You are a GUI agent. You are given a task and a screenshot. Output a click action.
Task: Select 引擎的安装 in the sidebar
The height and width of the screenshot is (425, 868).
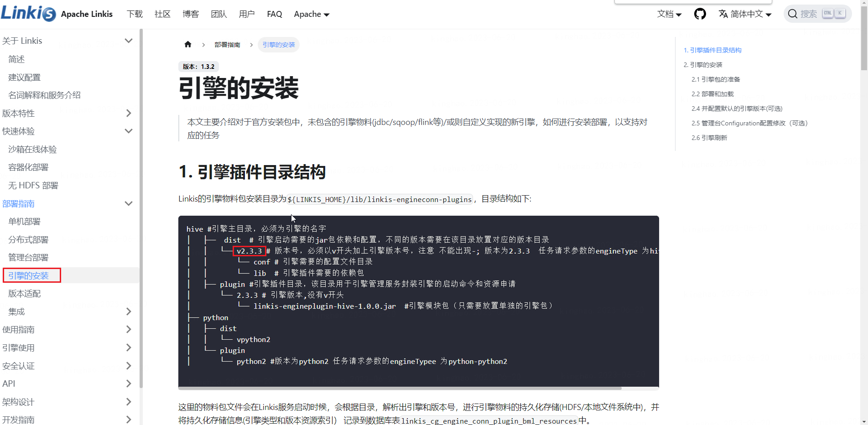click(28, 275)
